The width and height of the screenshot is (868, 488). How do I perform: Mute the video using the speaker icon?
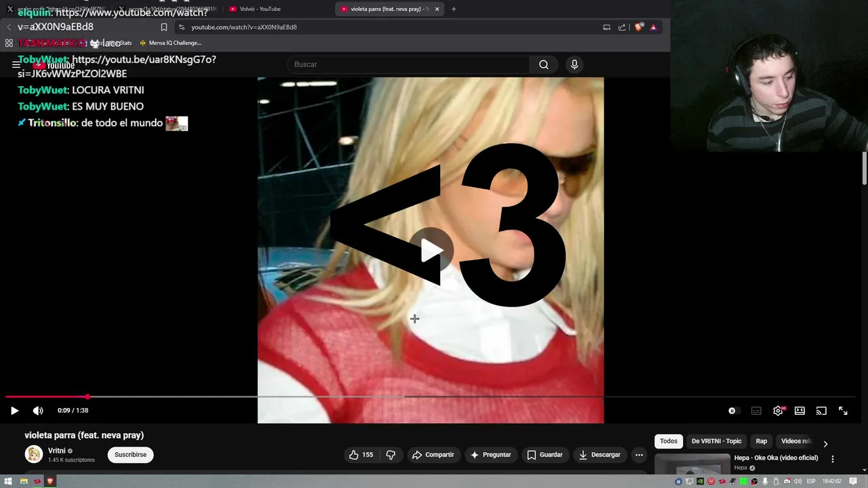coord(38,411)
